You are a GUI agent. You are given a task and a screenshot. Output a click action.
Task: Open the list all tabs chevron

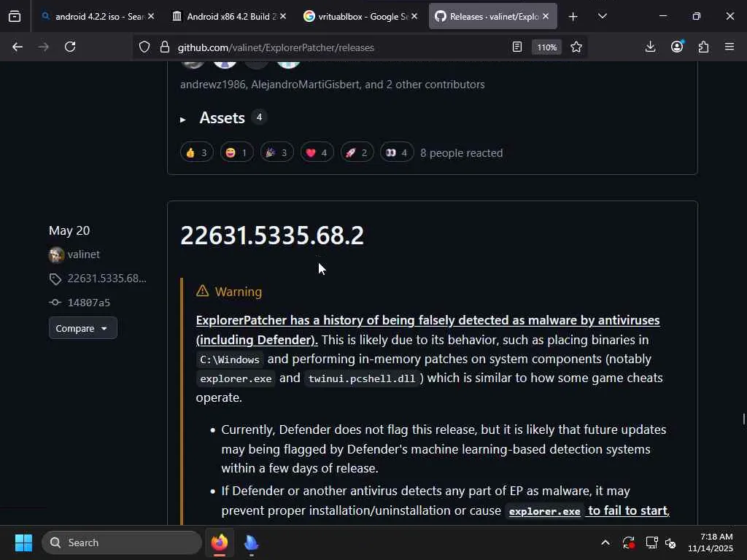(603, 17)
